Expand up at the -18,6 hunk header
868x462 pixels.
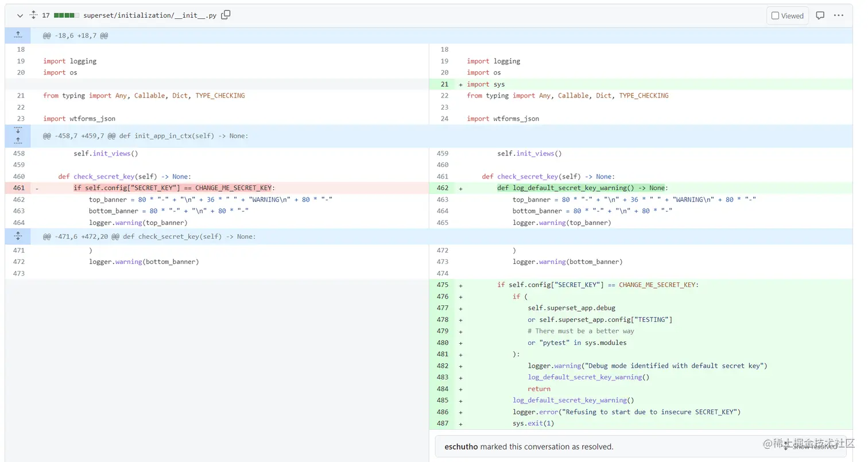tap(18, 36)
